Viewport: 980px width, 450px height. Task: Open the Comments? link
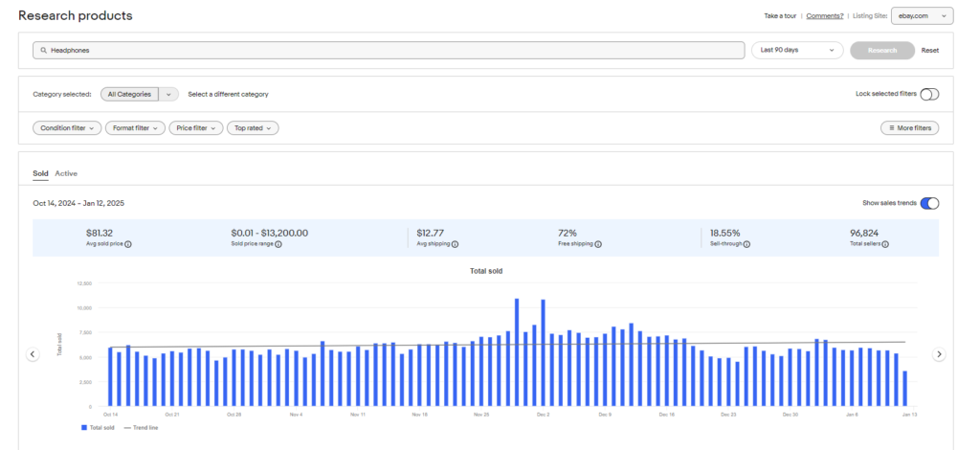point(824,16)
